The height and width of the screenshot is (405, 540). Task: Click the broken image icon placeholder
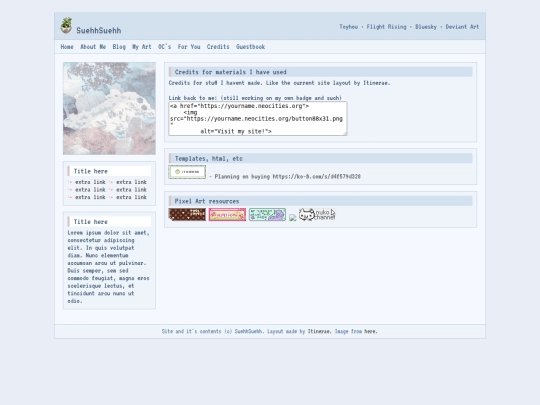pos(292,217)
